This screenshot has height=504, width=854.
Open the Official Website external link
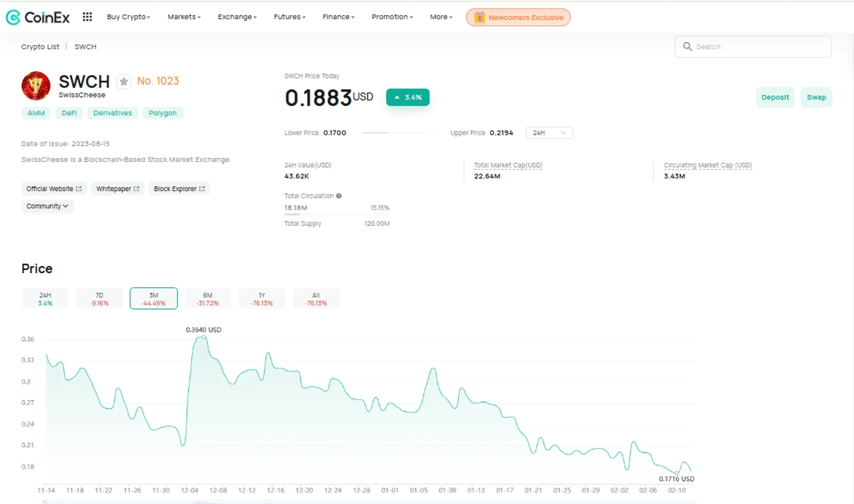click(x=54, y=189)
